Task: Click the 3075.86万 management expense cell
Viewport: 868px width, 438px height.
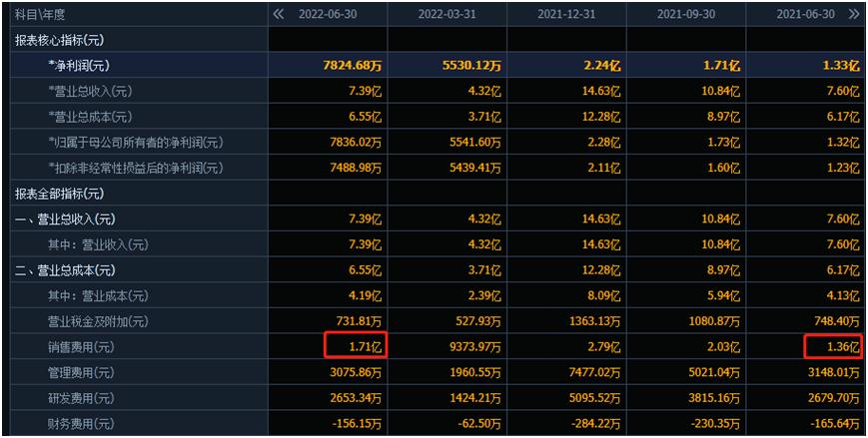Action: [x=355, y=373]
